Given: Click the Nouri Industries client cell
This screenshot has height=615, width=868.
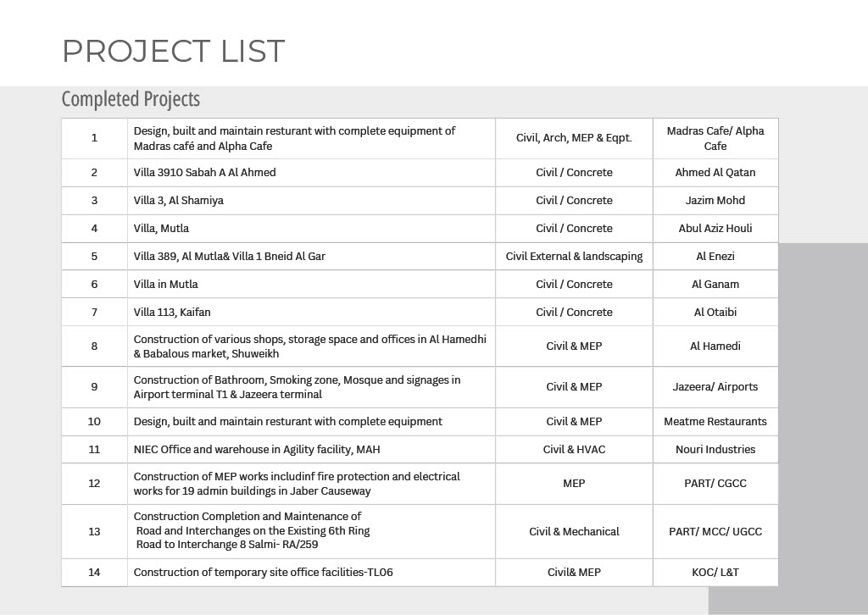Looking at the screenshot, I should pos(715,450).
